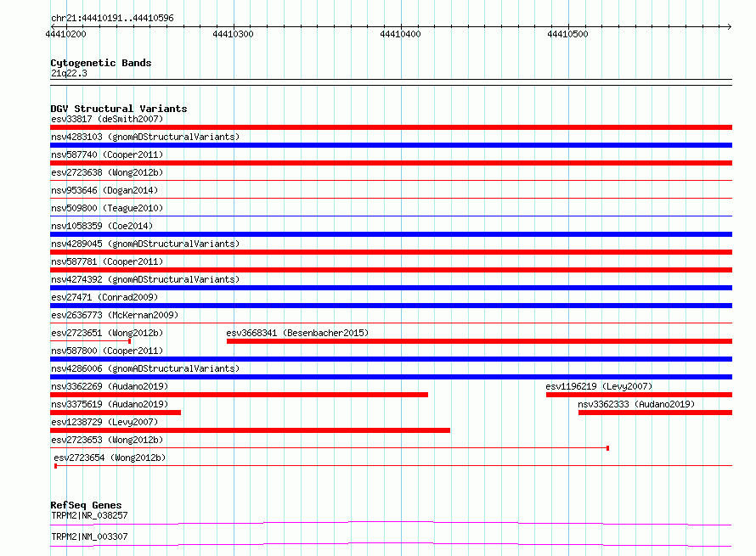Click the red bar under esv1196219
Image resolution: width=756 pixels, height=556 pixels.
click(x=639, y=395)
